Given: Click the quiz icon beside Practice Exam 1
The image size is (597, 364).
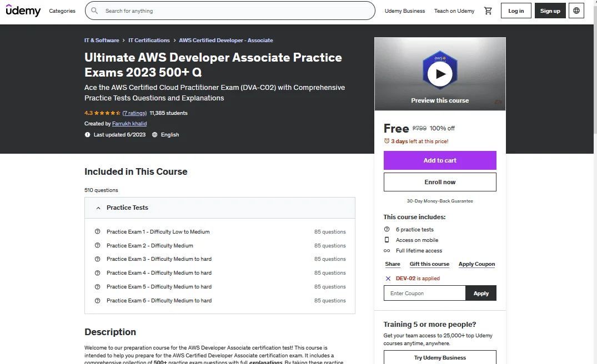Looking at the screenshot, I should point(98,231).
